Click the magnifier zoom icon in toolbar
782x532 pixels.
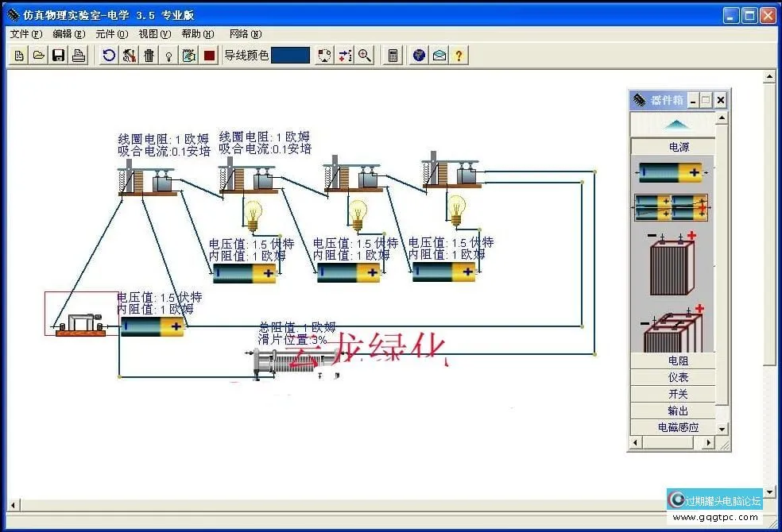[x=365, y=56]
